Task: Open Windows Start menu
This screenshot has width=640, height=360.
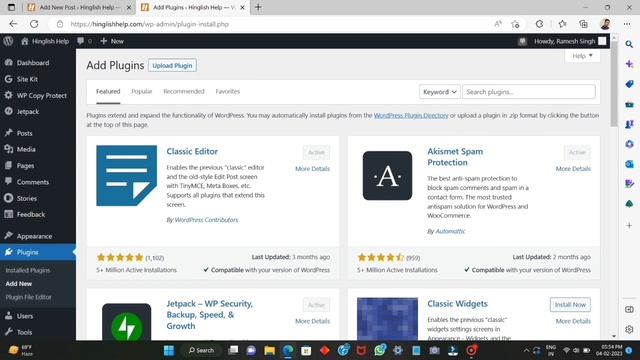Action: coord(169,351)
